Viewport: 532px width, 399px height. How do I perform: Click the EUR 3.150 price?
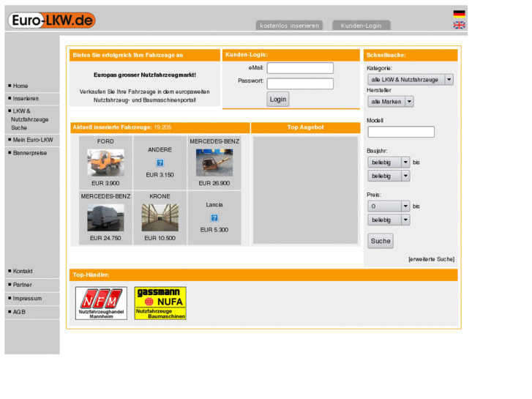click(x=160, y=175)
